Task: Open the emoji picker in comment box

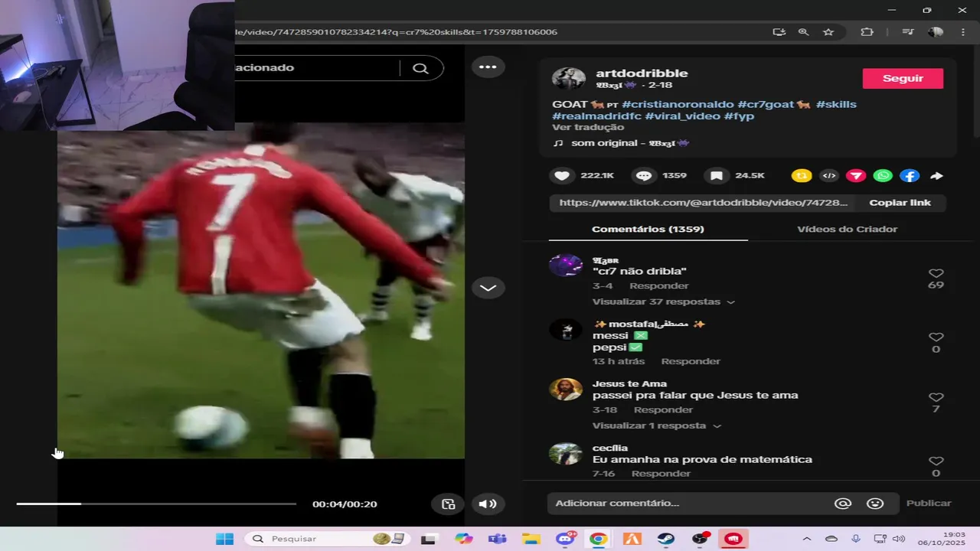Action: (875, 504)
